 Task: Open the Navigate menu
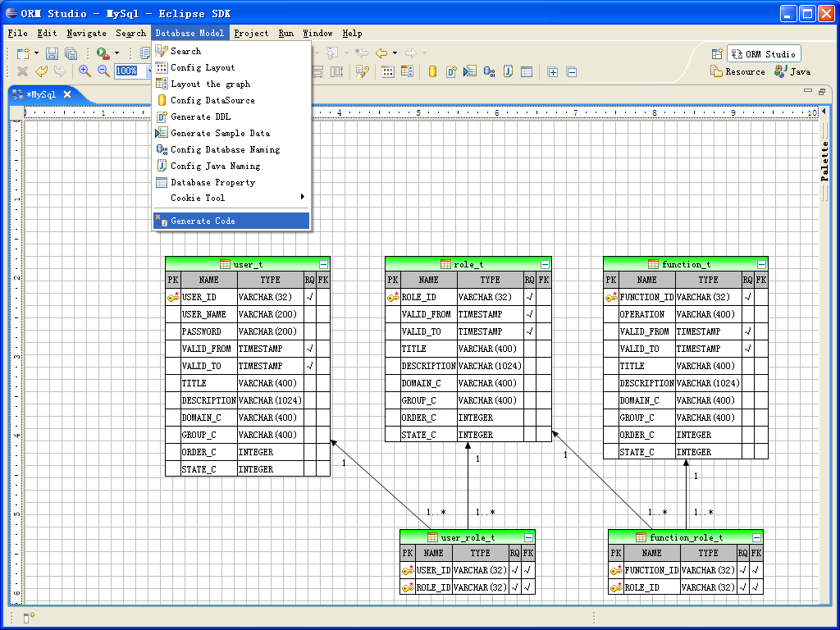pyautogui.click(x=86, y=33)
